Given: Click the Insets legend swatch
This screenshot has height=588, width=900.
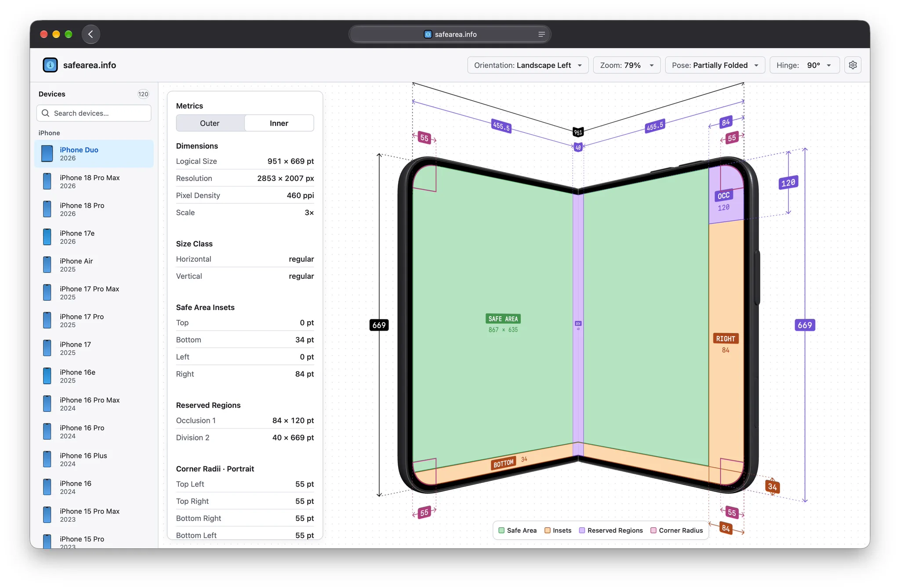Looking at the screenshot, I should click(x=548, y=530).
